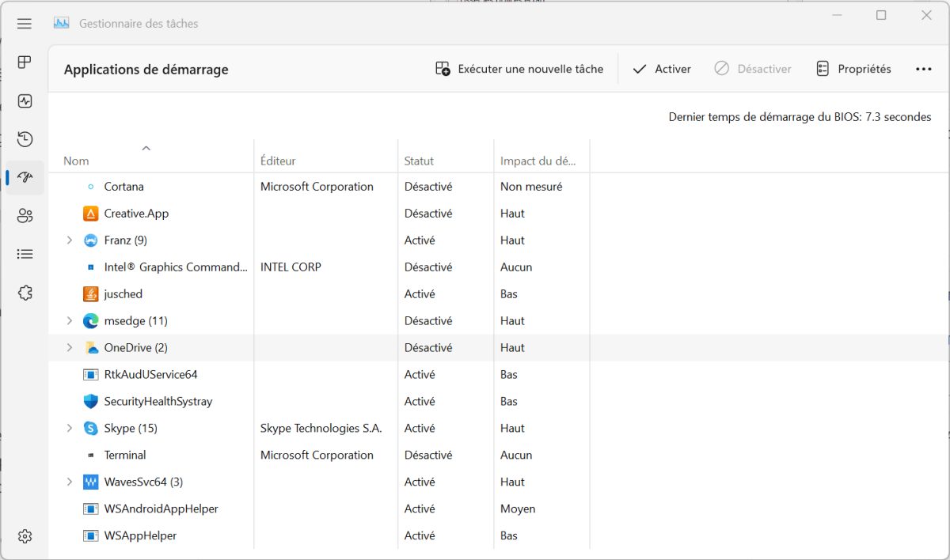This screenshot has height=560, width=950.
Task: Click Bas impact in the jusched row
Action: 509,294
